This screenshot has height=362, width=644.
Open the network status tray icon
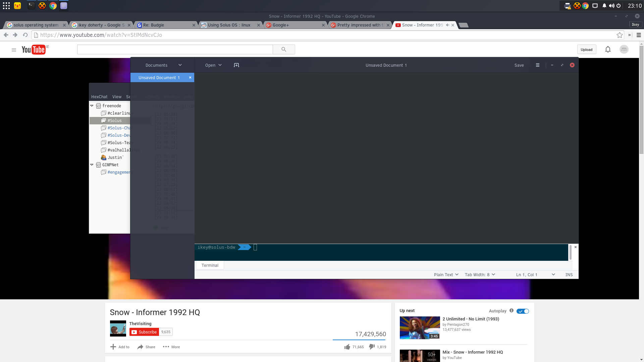pyautogui.click(x=595, y=6)
